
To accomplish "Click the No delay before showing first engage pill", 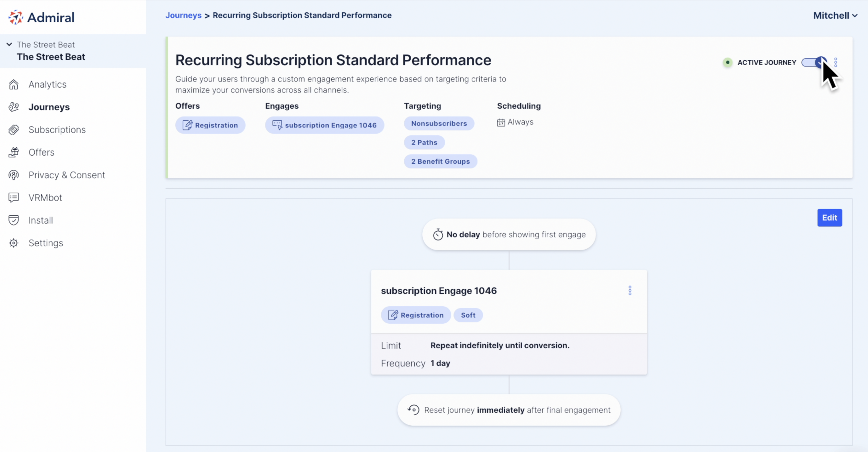I will coord(509,235).
